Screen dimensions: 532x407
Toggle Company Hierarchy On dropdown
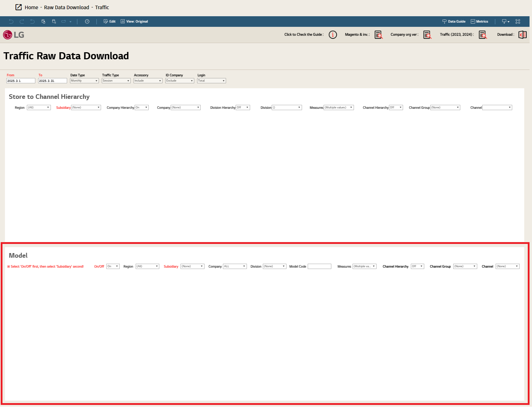click(x=142, y=108)
